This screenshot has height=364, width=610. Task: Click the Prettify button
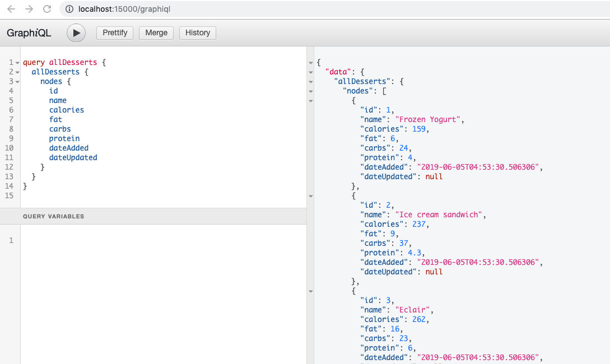point(114,32)
